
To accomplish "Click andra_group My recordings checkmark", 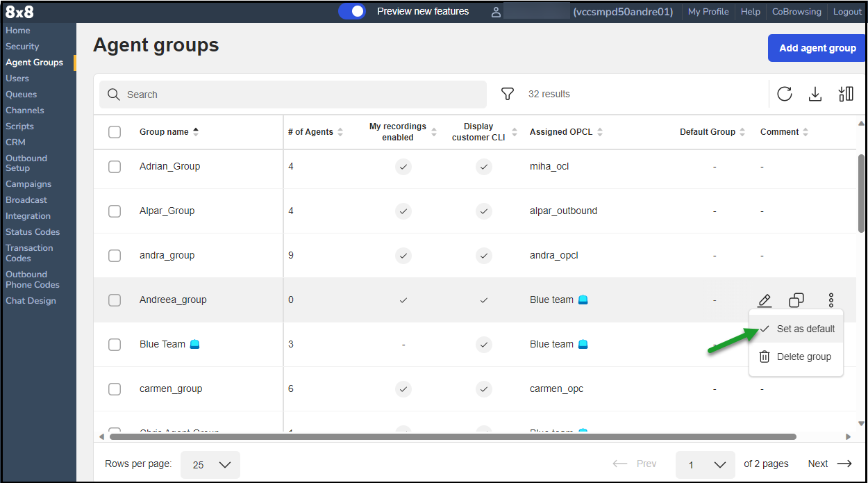I will pos(403,256).
